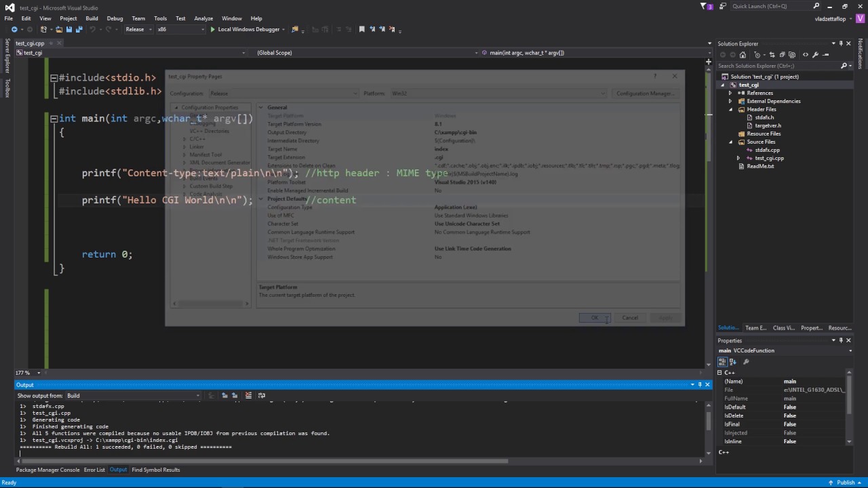Switch to the Package Manager Console tab
The width and height of the screenshot is (868, 488).
(47, 470)
